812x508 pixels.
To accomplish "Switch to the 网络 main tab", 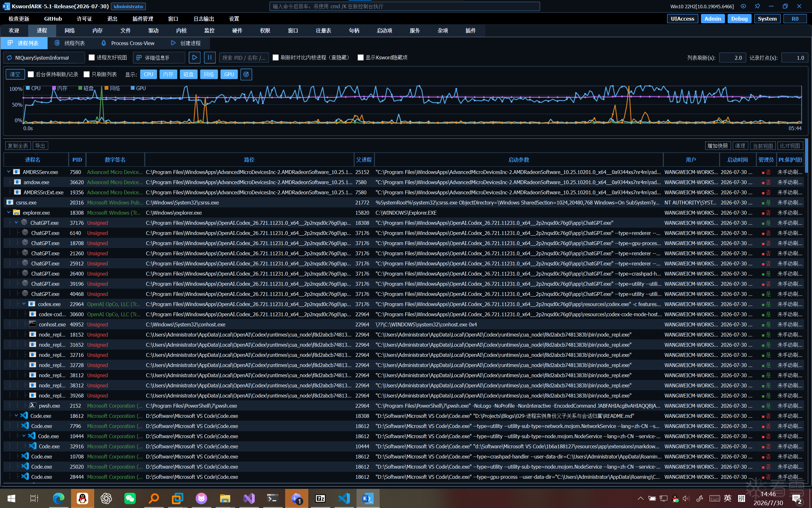I will pyautogui.click(x=70, y=30).
